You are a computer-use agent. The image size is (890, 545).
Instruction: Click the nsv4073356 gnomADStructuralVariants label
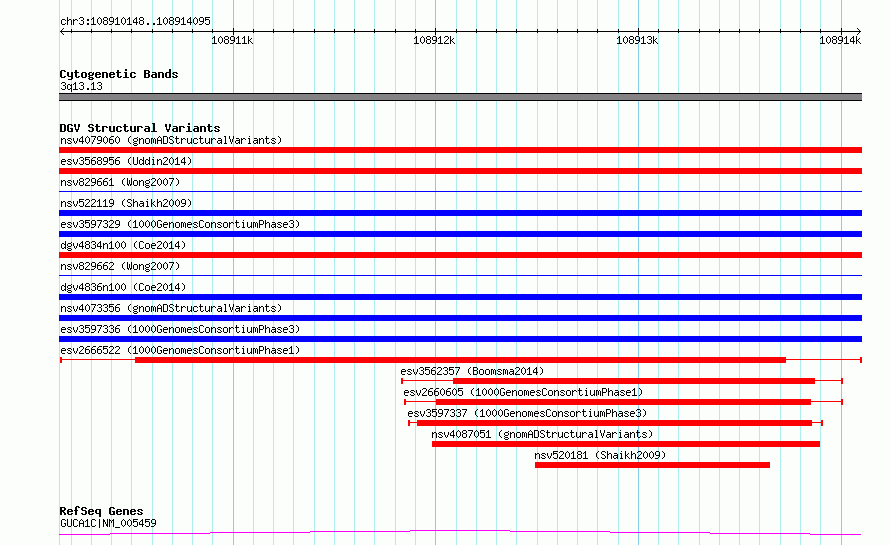coord(171,308)
